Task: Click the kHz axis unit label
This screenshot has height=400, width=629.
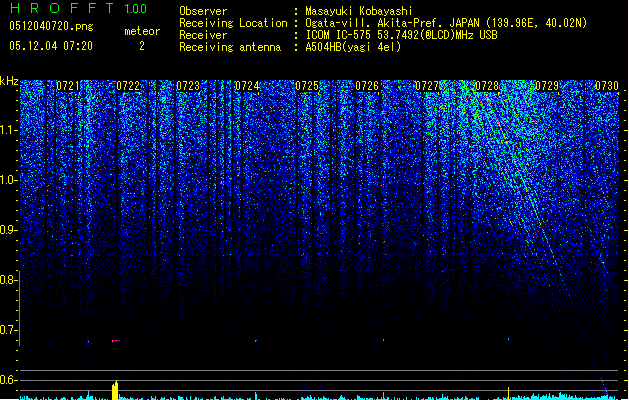Action: 9,81
